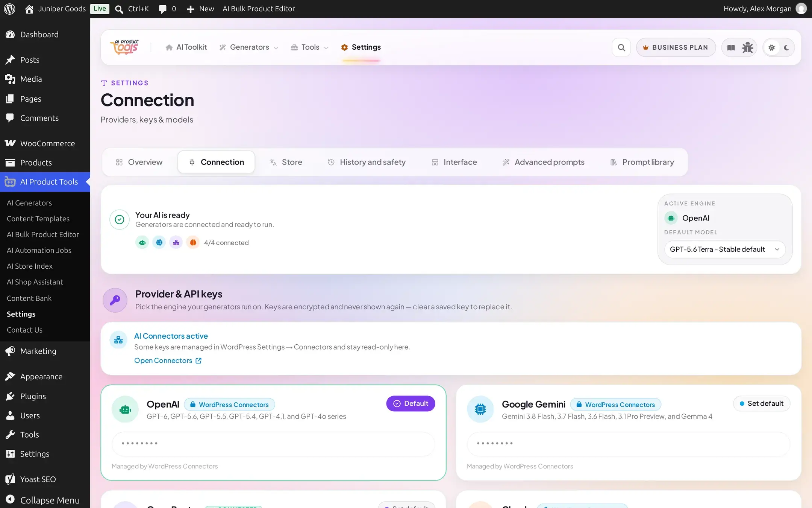Open the admin bar New menu
The image size is (812, 508).
200,9
